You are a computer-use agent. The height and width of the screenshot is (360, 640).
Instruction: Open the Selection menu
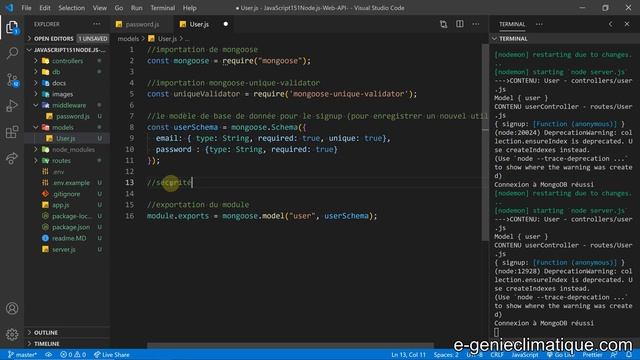pyautogui.click(x=71, y=8)
